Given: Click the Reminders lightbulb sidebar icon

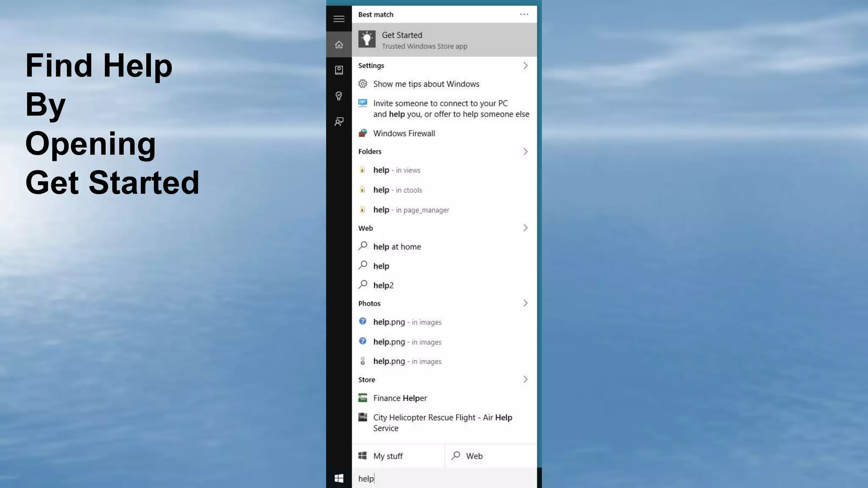Looking at the screenshot, I should click(339, 96).
